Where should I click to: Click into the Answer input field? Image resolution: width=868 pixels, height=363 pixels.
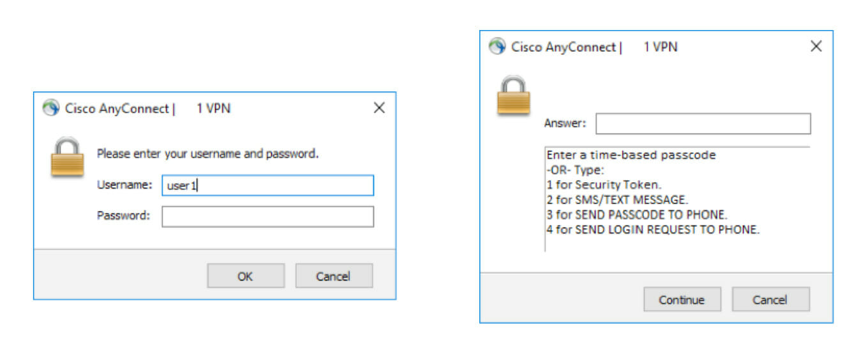[703, 124]
